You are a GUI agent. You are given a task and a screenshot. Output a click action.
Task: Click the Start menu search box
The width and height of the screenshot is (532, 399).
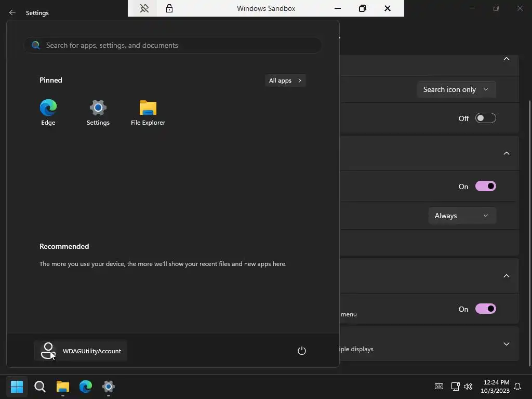click(x=172, y=45)
